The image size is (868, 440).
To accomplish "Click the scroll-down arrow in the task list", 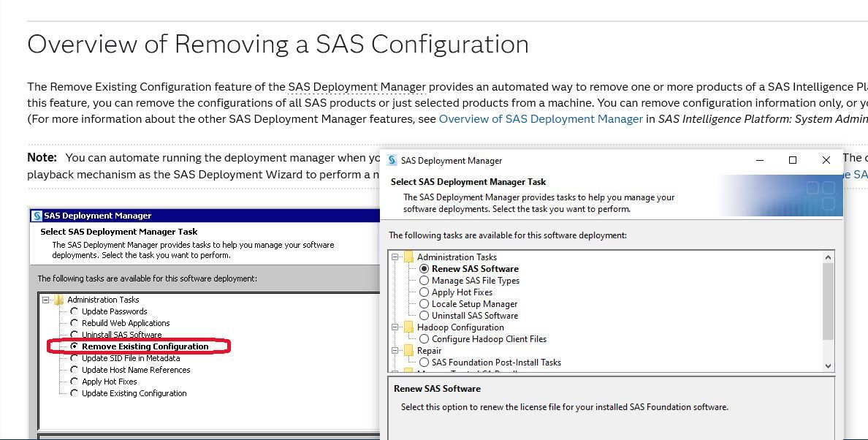I will click(x=828, y=365).
